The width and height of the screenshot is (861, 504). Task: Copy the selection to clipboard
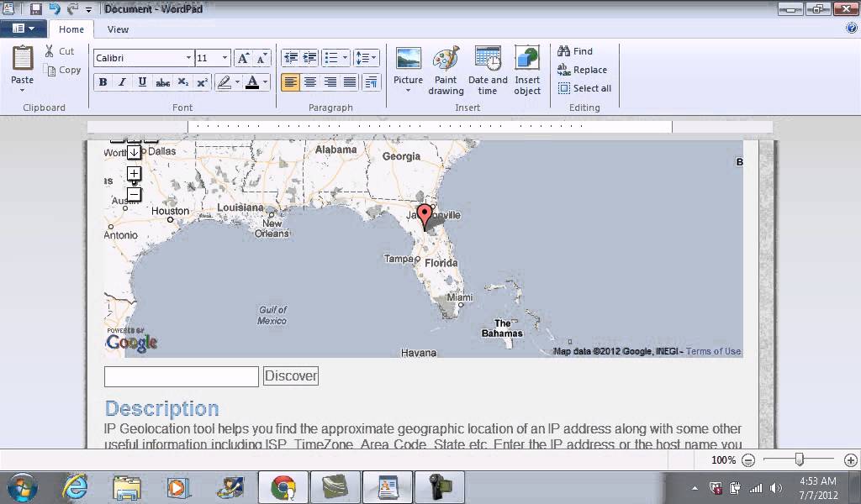[62, 70]
